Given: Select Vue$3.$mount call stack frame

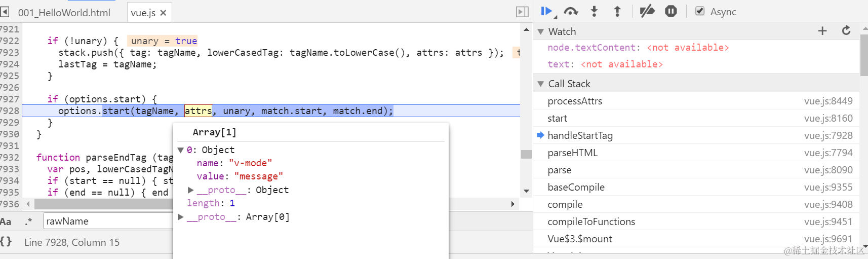Looking at the screenshot, I should coord(697,239).
